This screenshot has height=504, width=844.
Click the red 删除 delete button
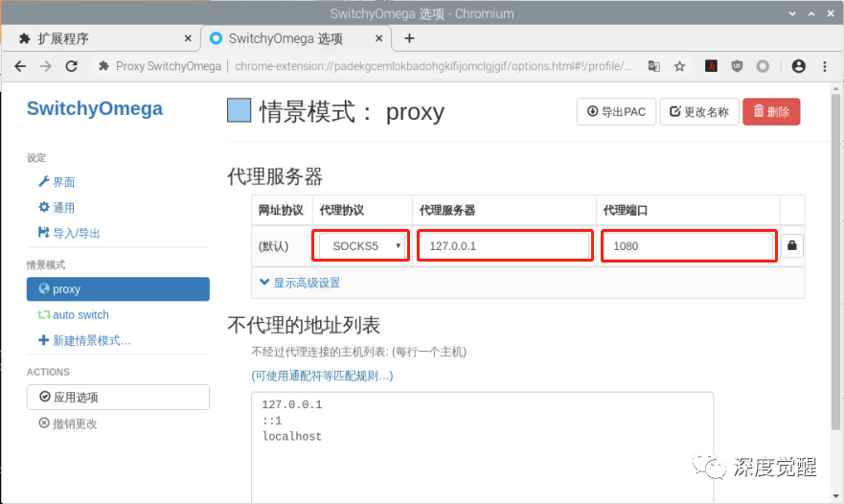[771, 111]
